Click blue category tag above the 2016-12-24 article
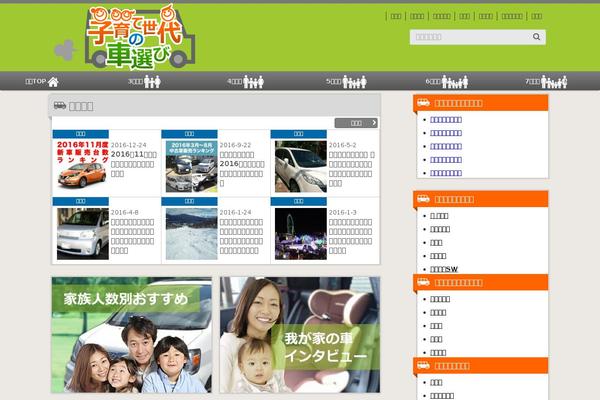 coord(81,134)
